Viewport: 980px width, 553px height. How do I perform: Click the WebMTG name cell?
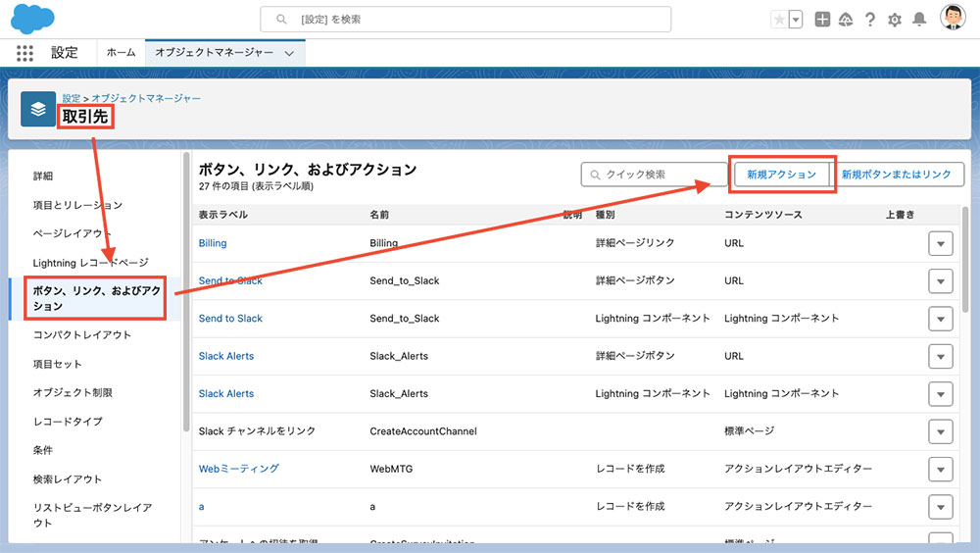tap(391, 469)
